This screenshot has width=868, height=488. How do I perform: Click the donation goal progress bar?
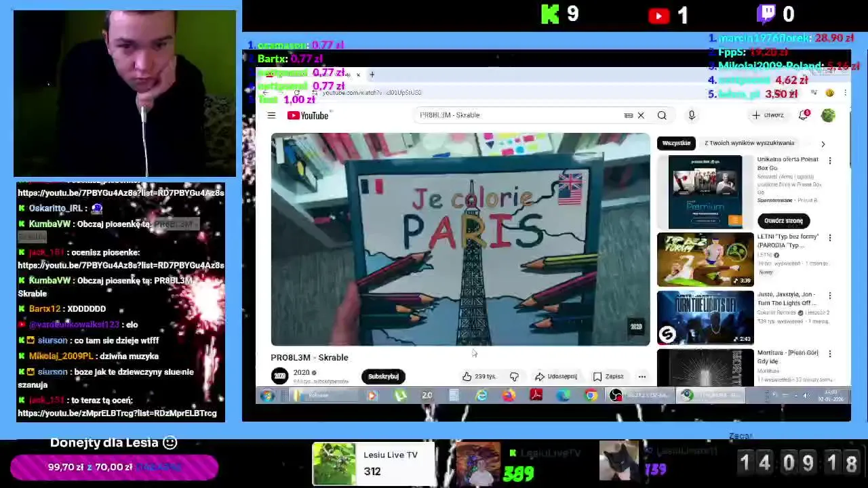click(114, 467)
